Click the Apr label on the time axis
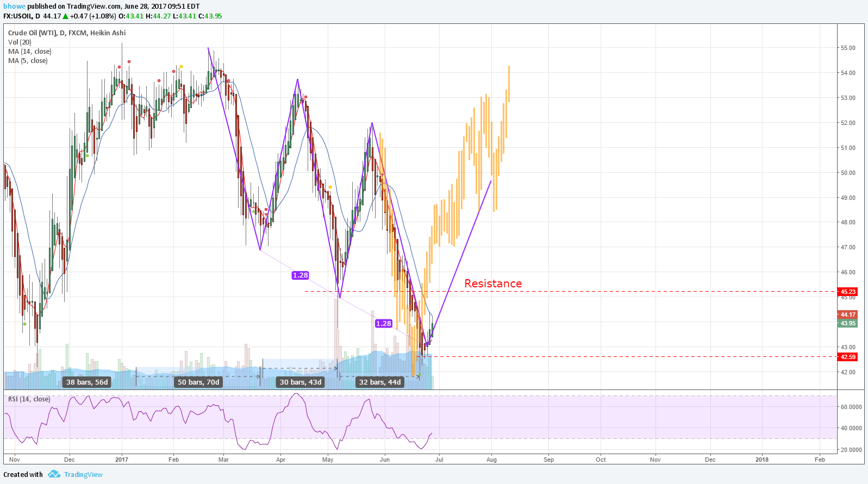Viewport: 868px width, 484px height. (x=280, y=460)
